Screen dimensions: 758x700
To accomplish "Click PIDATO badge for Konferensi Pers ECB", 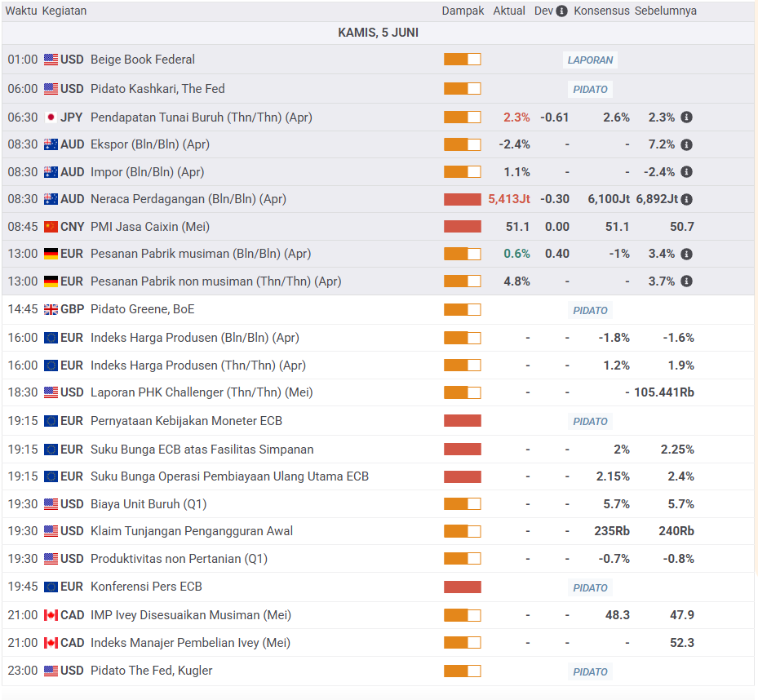I will coord(590,587).
